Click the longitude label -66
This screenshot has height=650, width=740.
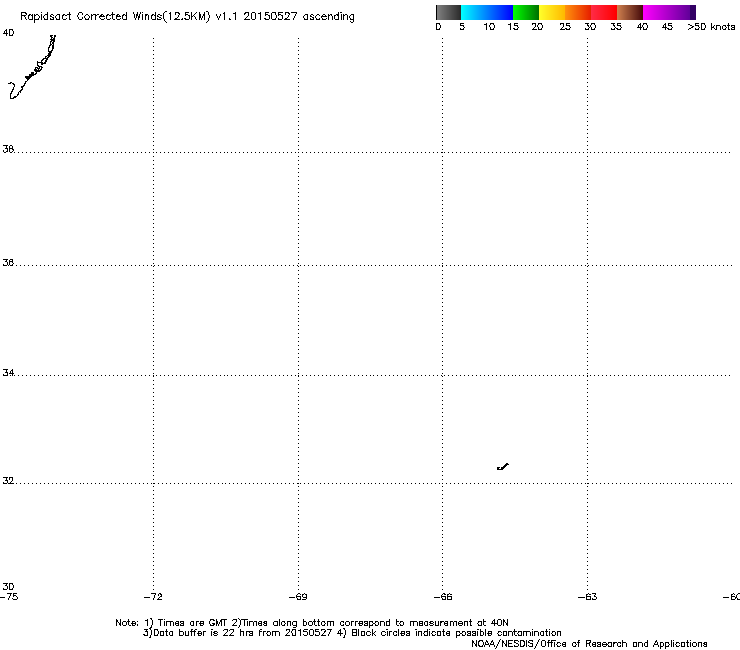pyautogui.click(x=443, y=597)
